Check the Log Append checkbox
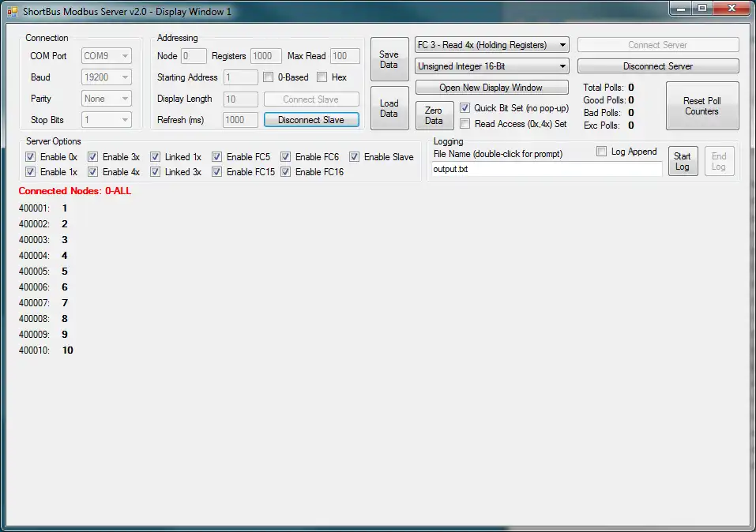 pos(601,152)
